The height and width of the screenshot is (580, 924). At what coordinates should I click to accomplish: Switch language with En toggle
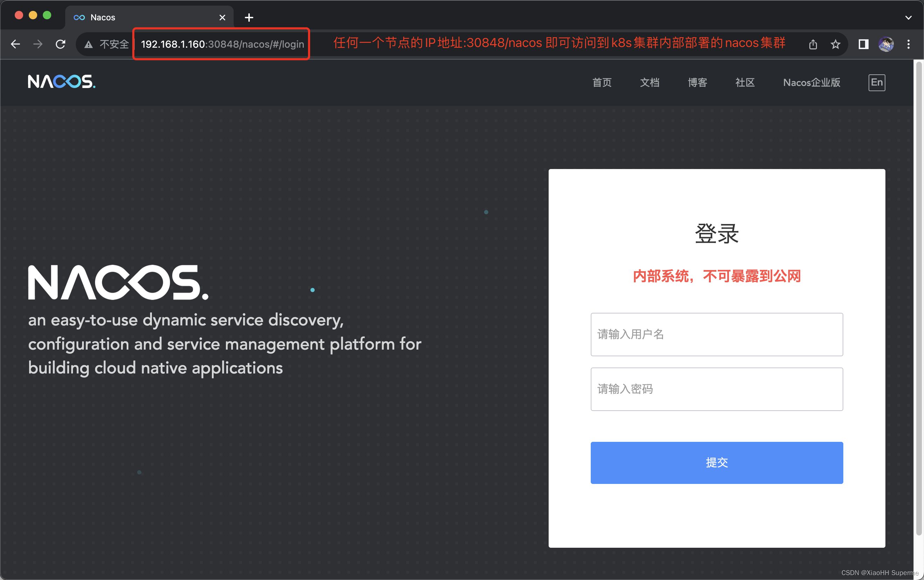click(876, 82)
